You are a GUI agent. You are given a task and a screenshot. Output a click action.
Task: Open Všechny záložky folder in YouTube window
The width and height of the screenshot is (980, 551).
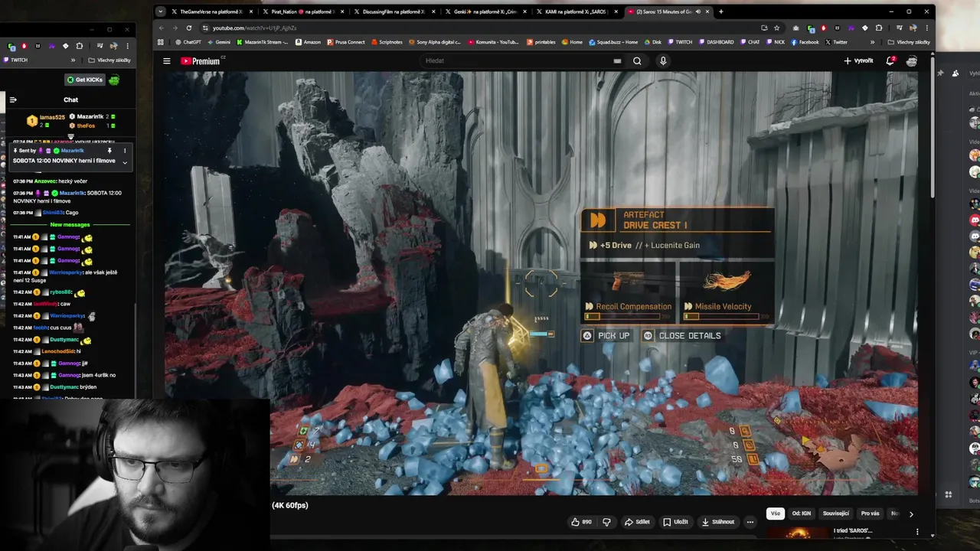[x=909, y=42]
